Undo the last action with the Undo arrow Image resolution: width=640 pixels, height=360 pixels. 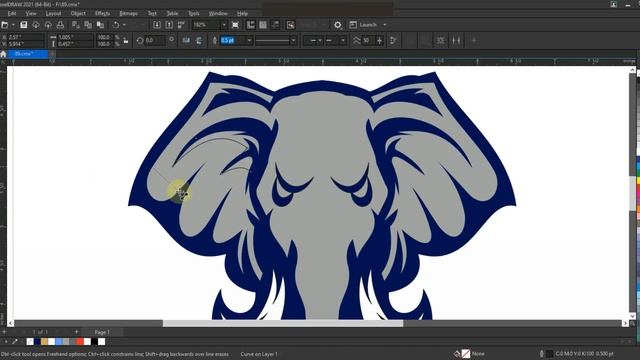(116, 25)
